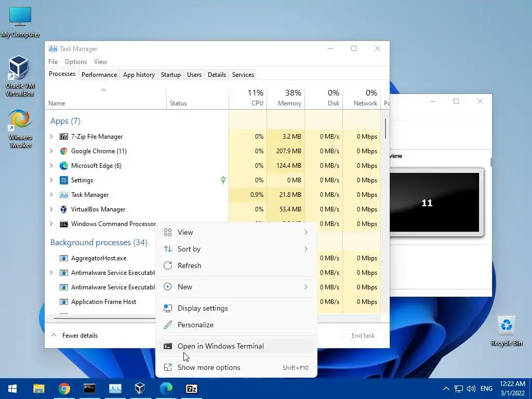532x399 pixels.
Task: Click the volume speaker tray icon
Action: [471, 389]
